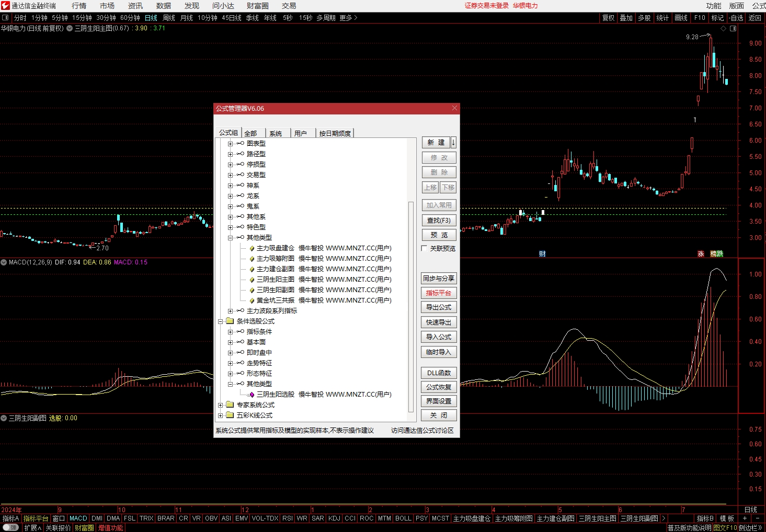Click the diamond icon above the price axis

point(724,28)
